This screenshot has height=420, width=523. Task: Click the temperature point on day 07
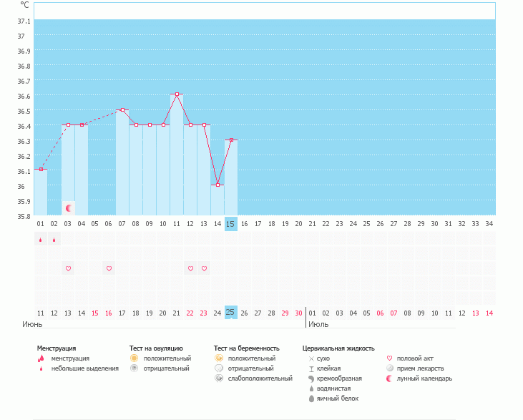tap(122, 110)
